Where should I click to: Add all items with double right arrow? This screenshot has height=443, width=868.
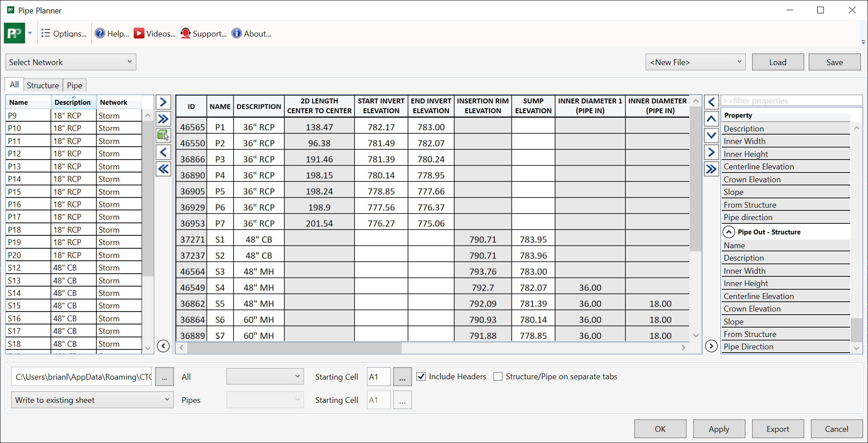[164, 119]
